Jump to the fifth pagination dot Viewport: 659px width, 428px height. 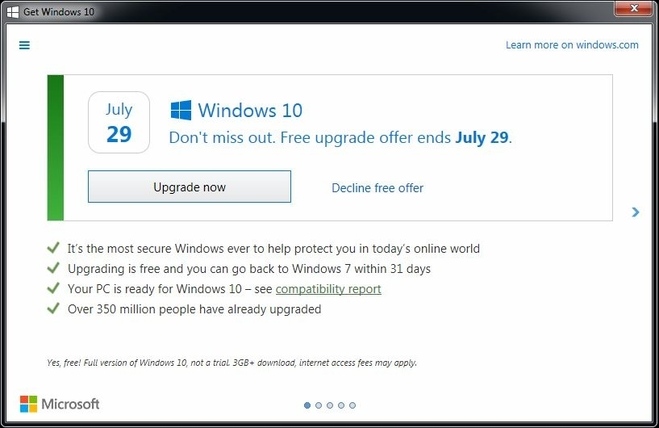coord(353,405)
